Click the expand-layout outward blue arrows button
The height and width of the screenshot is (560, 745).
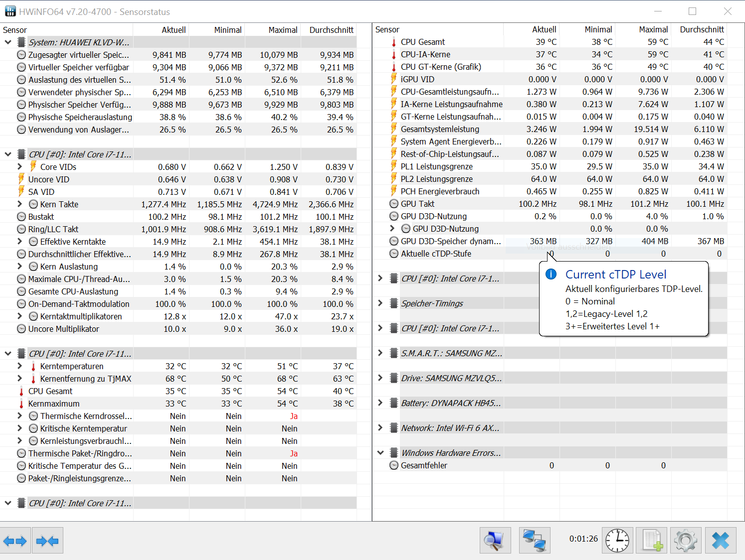pyautogui.click(x=15, y=541)
